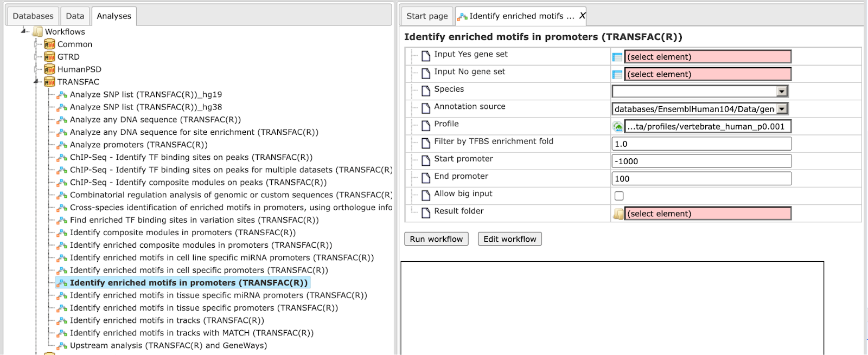Click the Start promoter value field
Image resolution: width=868 pixels, height=355 pixels.
(x=701, y=161)
